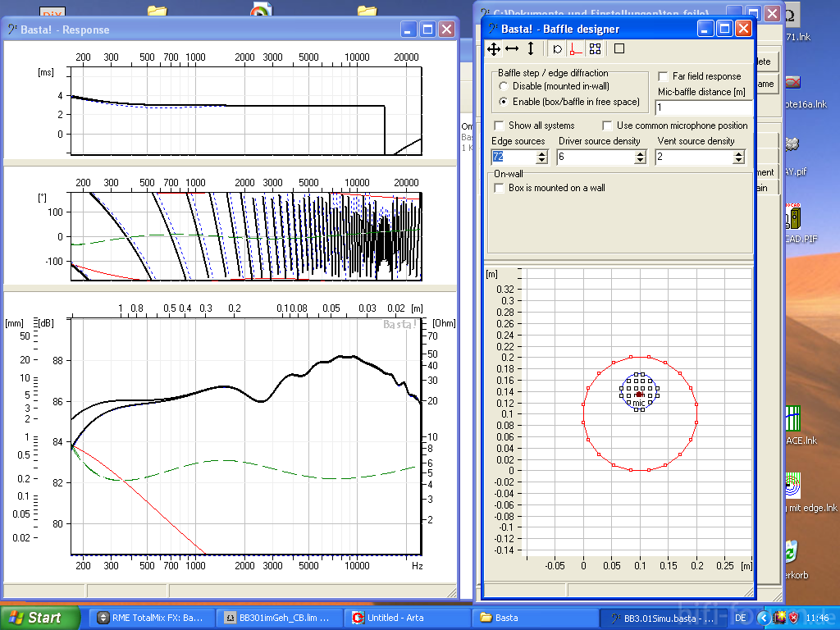Click the Mic-baffle distance input field

coord(702,107)
